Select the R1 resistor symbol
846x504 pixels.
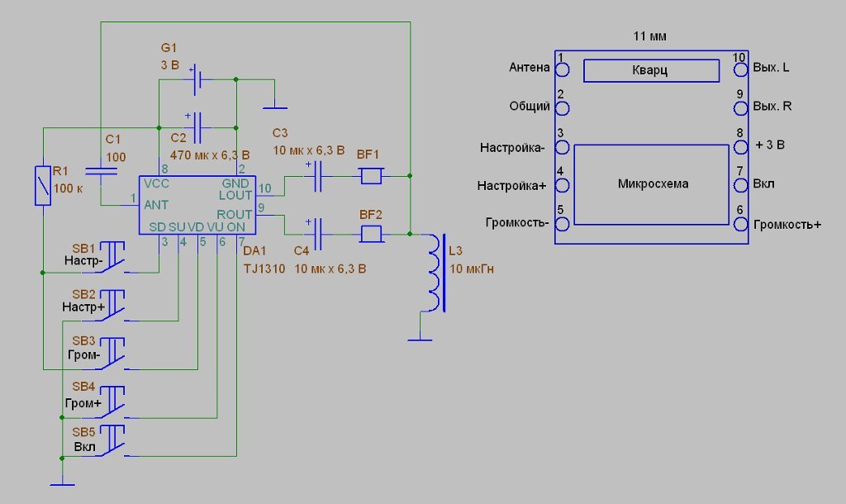click(x=43, y=186)
